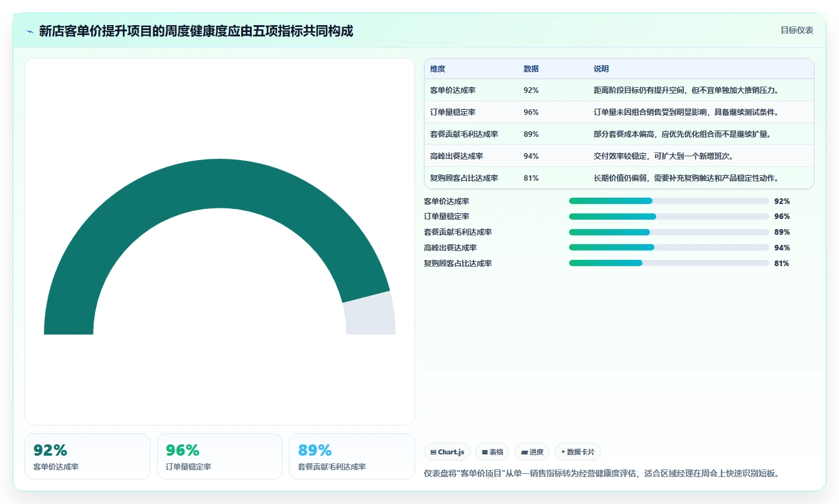Click the 套餐贡献毛利达成率 progress bar
This screenshot has height=504, width=839.
tap(669, 232)
